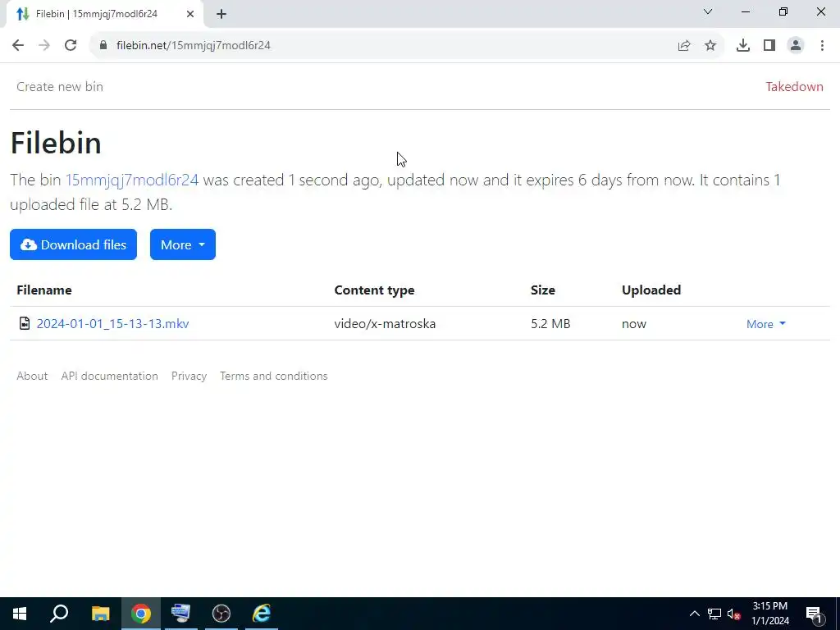The width and height of the screenshot is (840, 630).
Task: Click the Filename column header
Action: coord(44,290)
